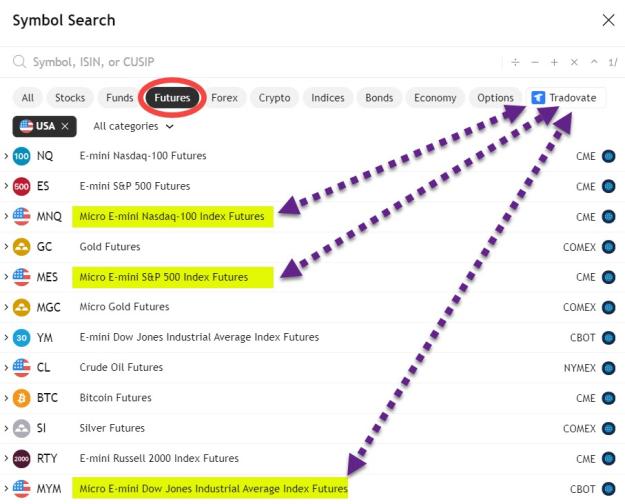
Task: Click the NQ Nasdaq 100 logo icon
Action: coord(22,156)
